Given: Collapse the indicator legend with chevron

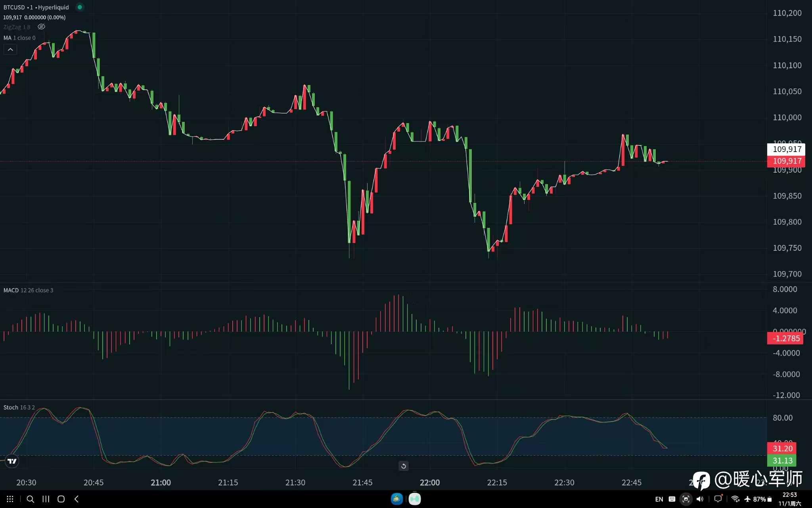Looking at the screenshot, I should click(10, 50).
